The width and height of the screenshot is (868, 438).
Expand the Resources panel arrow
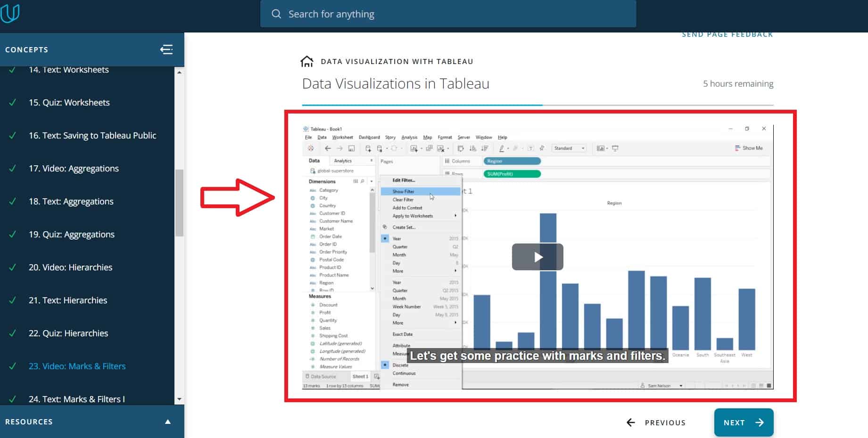168,422
